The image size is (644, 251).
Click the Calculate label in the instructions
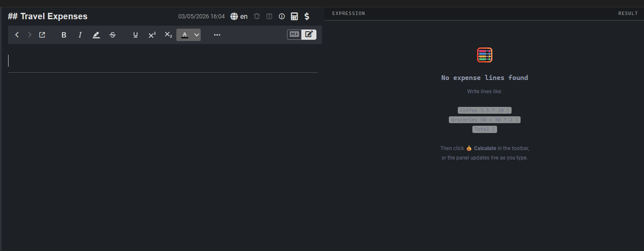(x=485, y=148)
